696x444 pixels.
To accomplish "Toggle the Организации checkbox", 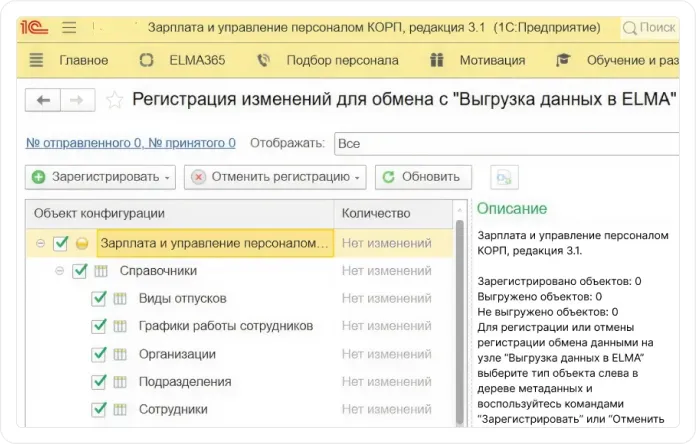I will point(99,354).
